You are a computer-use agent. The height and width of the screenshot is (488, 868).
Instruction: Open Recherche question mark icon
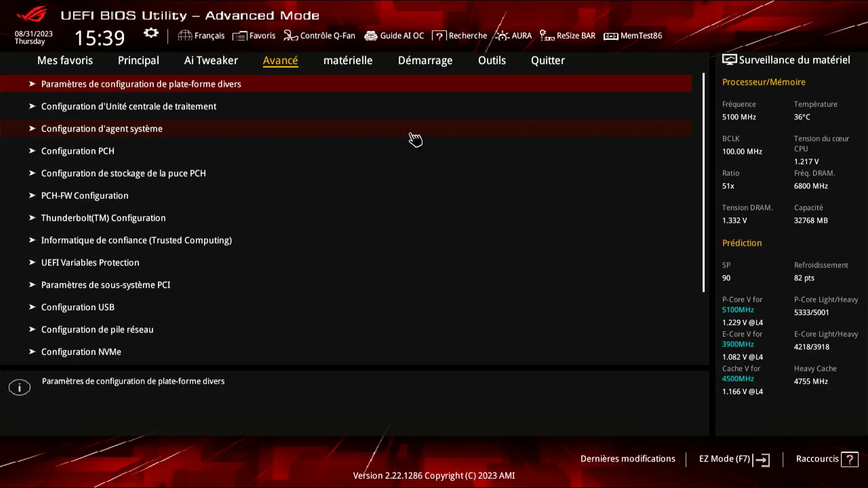(439, 36)
